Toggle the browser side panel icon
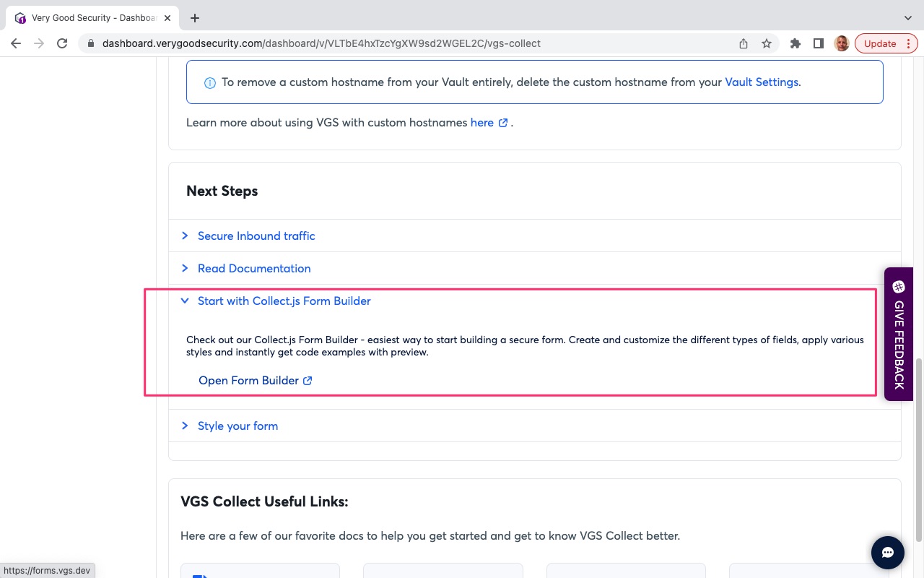The width and height of the screenshot is (924, 578). coord(819,43)
